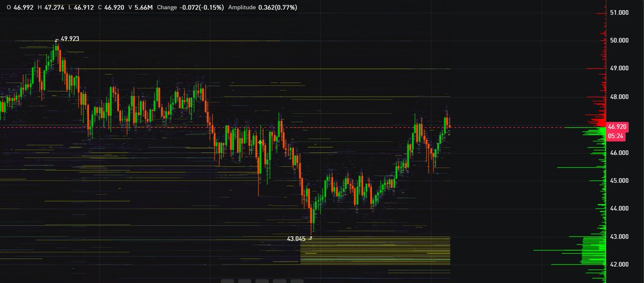The height and width of the screenshot is (283, 644).
Task: Click the 48.000 price axis label
Action: [x=619, y=96]
